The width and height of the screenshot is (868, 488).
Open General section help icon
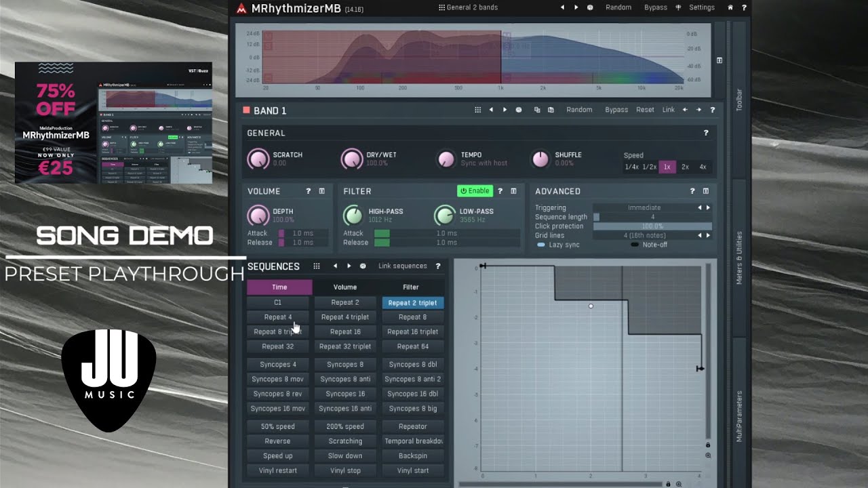click(706, 133)
